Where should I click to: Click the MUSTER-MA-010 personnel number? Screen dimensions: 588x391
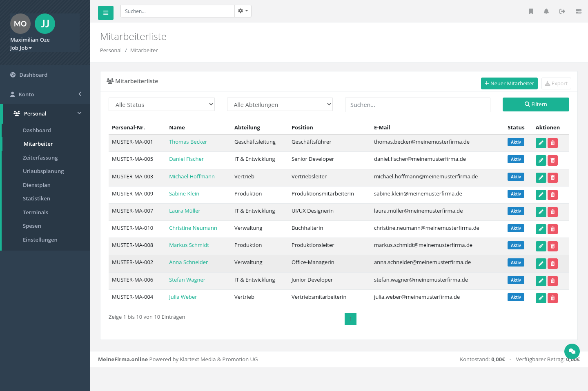click(132, 228)
